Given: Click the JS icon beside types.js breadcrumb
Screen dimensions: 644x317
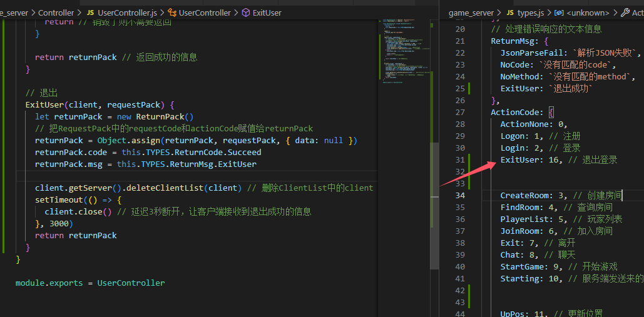Looking at the screenshot, I should (x=510, y=13).
